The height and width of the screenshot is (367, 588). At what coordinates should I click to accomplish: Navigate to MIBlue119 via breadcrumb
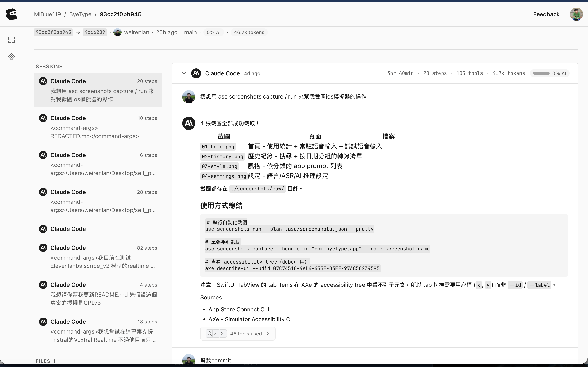(47, 14)
